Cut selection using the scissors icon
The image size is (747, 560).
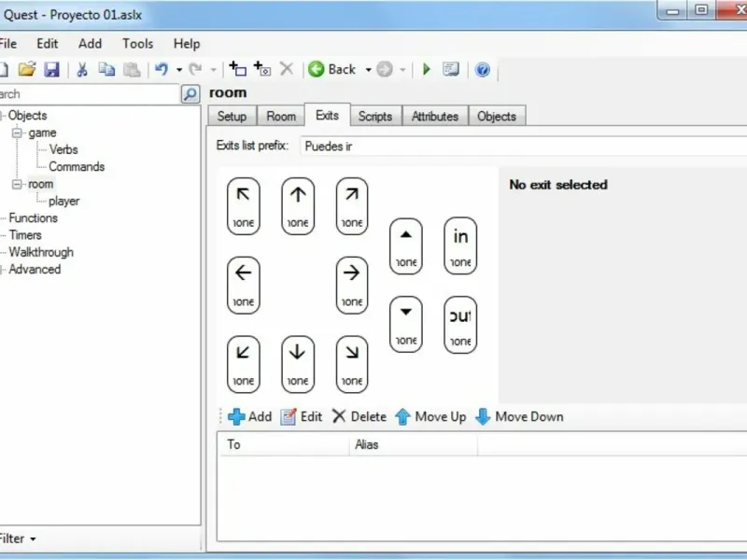[x=82, y=69]
